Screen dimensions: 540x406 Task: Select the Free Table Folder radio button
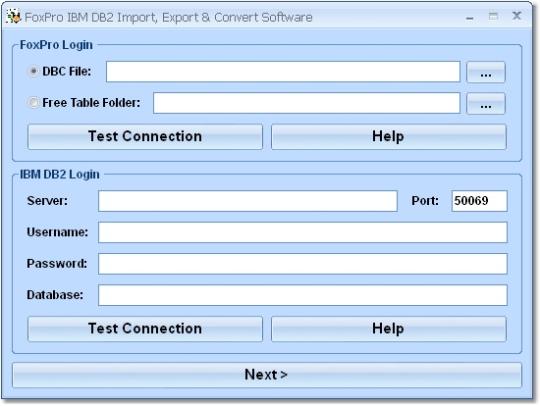(x=33, y=103)
